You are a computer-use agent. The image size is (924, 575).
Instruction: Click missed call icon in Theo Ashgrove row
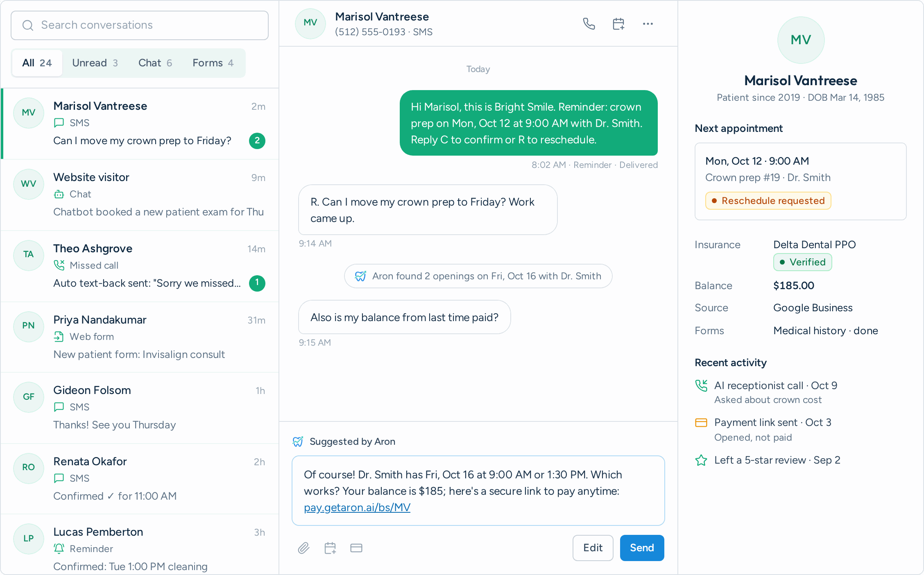[x=59, y=265]
